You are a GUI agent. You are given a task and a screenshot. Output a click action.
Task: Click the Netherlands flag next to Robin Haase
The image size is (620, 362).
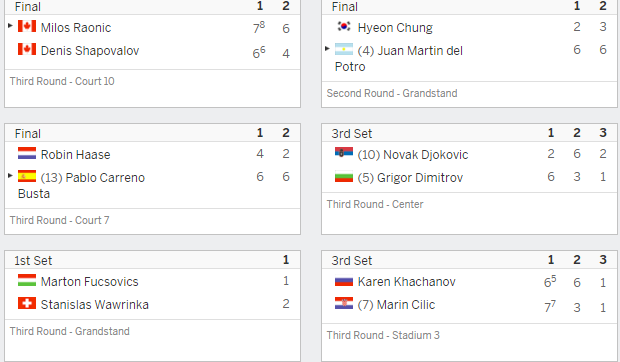(27, 153)
